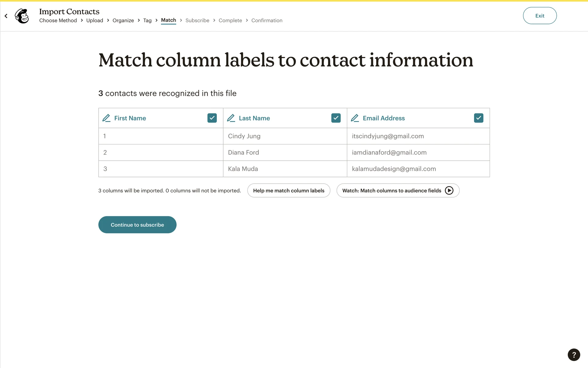Viewport: 588px width, 368px height.
Task: Open the help question mark icon
Action: click(x=574, y=355)
